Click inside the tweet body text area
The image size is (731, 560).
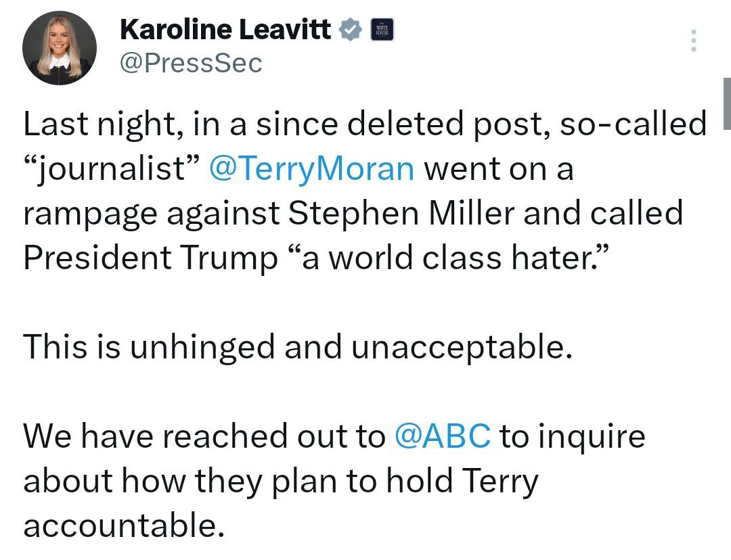(338, 213)
